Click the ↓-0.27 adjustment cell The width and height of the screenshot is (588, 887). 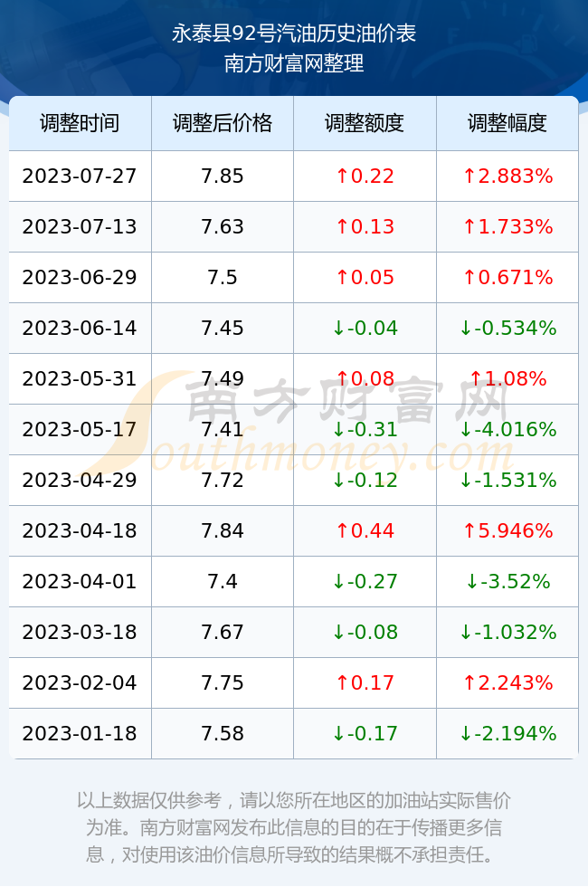(x=365, y=581)
